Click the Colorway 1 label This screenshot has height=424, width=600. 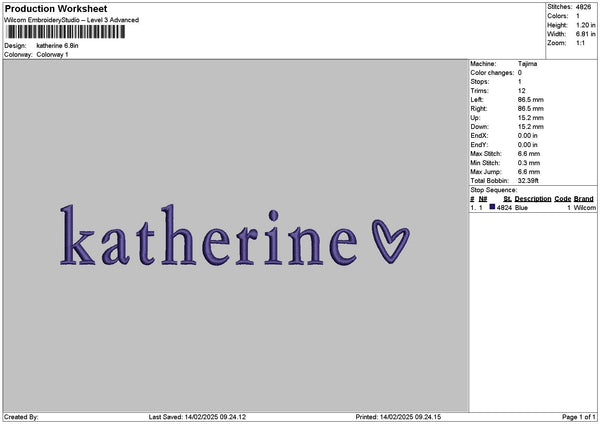(x=52, y=55)
